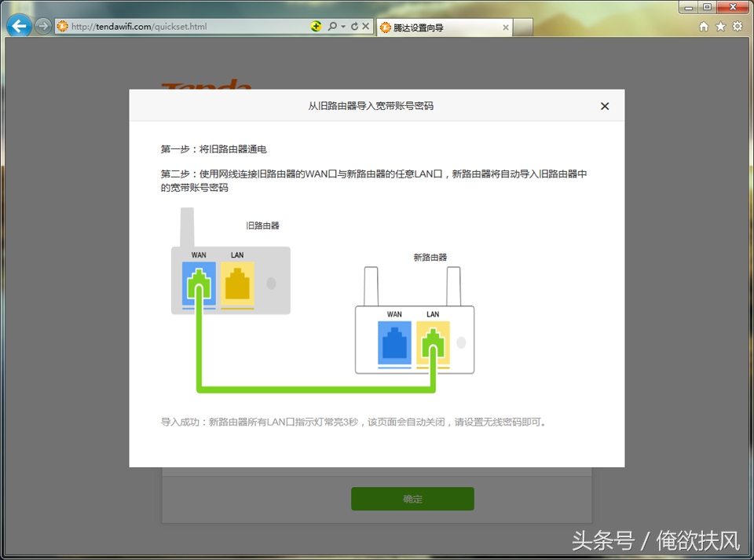This screenshot has height=560, width=754.
Task: Click inside the address bar URL field
Action: coord(173,26)
